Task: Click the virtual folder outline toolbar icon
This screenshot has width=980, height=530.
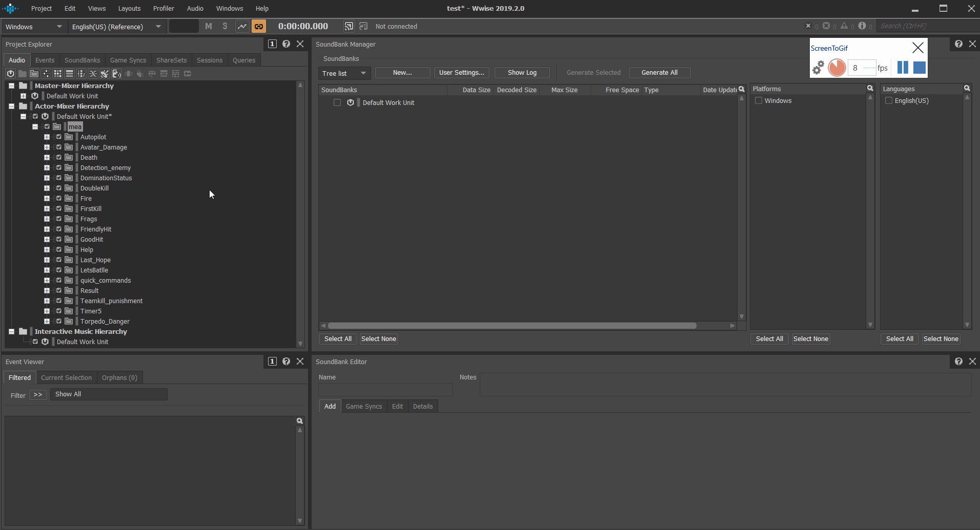Action: coord(34,74)
